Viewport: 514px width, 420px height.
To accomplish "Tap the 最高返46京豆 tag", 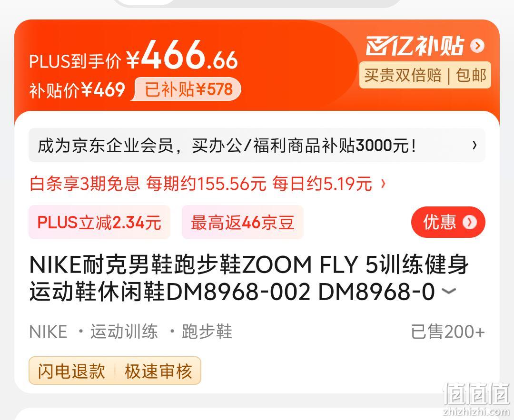I will pyautogui.click(x=243, y=223).
